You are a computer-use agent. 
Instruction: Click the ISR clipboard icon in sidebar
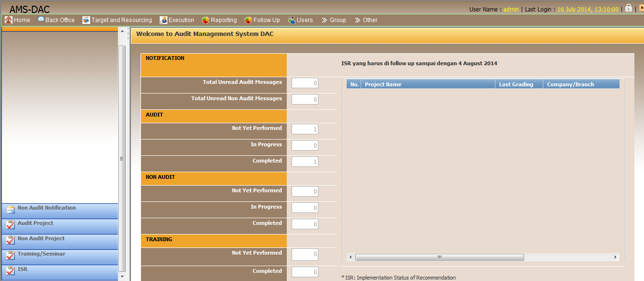click(10, 271)
